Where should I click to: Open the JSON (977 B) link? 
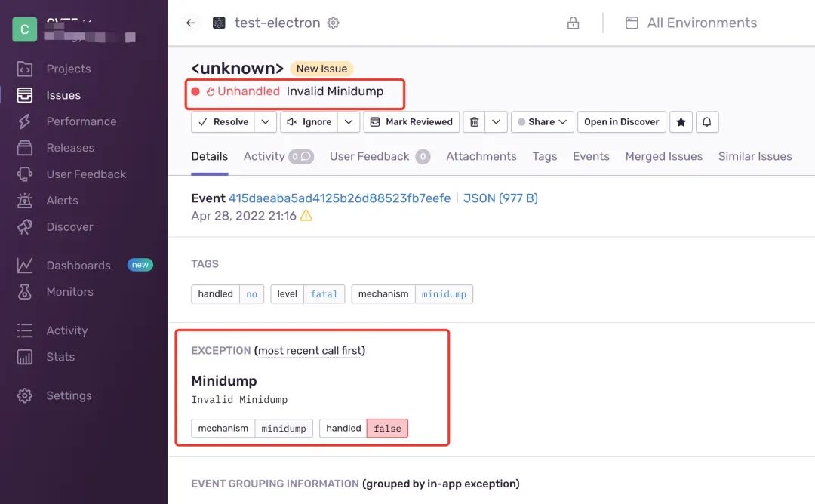[x=500, y=198]
